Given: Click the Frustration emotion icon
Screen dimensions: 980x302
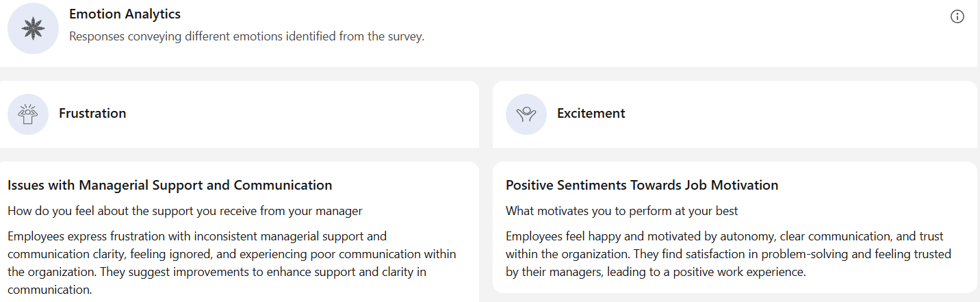Looking at the screenshot, I should [28, 114].
